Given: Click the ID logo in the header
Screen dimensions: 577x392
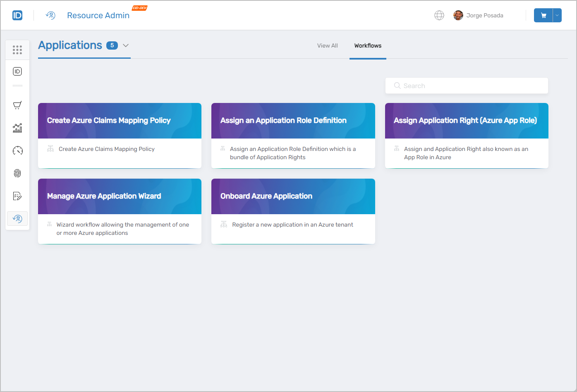Looking at the screenshot, I should click(x=17, y=15).
